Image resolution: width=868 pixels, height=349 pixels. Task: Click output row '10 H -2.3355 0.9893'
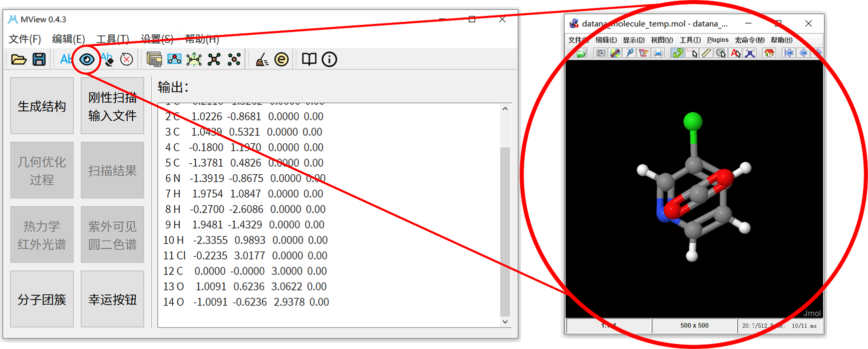click(245, 240)
